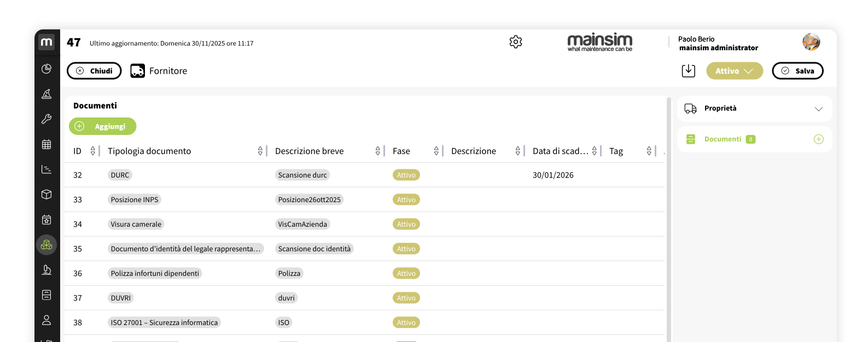868x342 pixels.
Task: Click the mainsim logo in the sidebar
Action: pyautogui.click(x=46, y=42)
